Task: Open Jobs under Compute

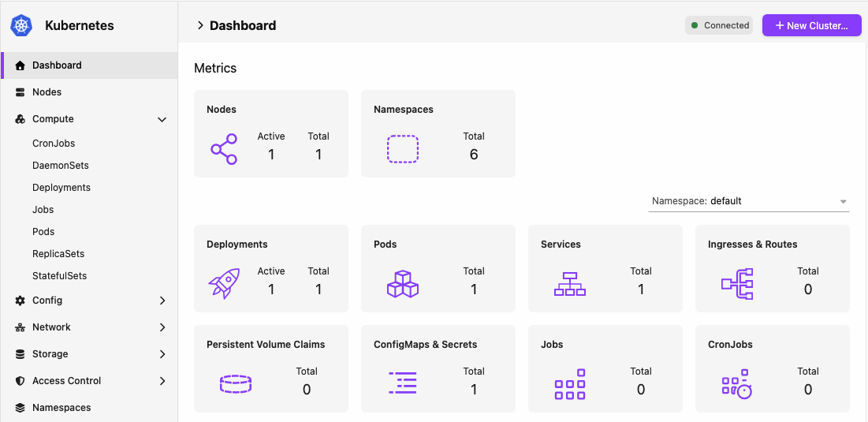Action: tap(43, 210)
